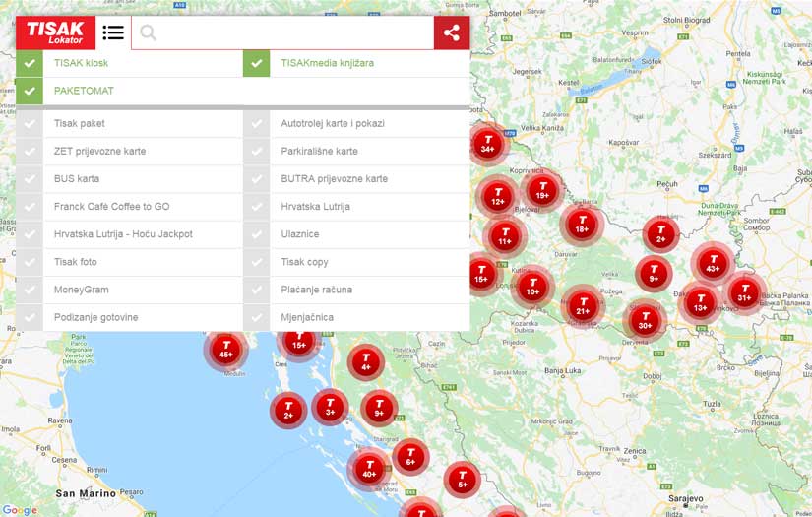Screen dimensions: 812x517
Task: Check Franck Café Coffee to GO box
Action: coord(30,207)
